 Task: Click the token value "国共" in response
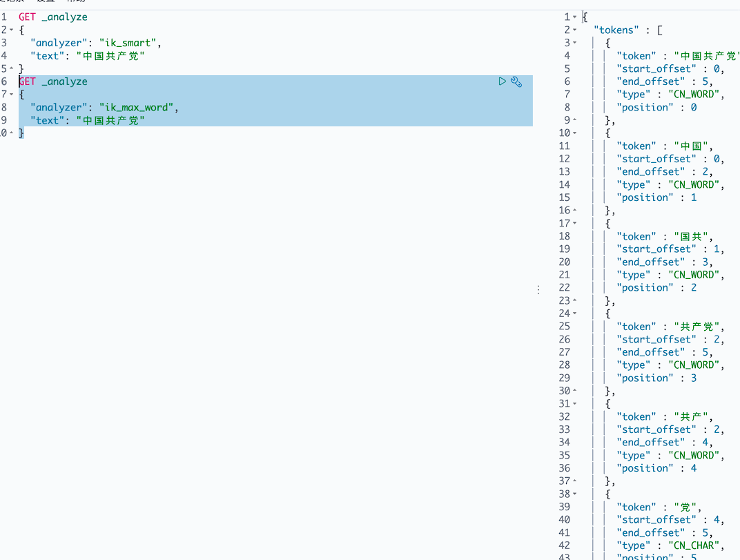692,237
